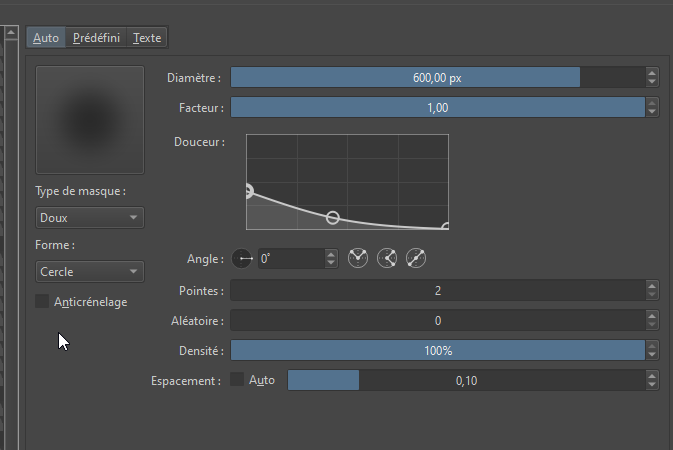Viewport: 673px width, 450px height.
Task: Click the Pointes stepper arrows
Action: click(652, 290)
